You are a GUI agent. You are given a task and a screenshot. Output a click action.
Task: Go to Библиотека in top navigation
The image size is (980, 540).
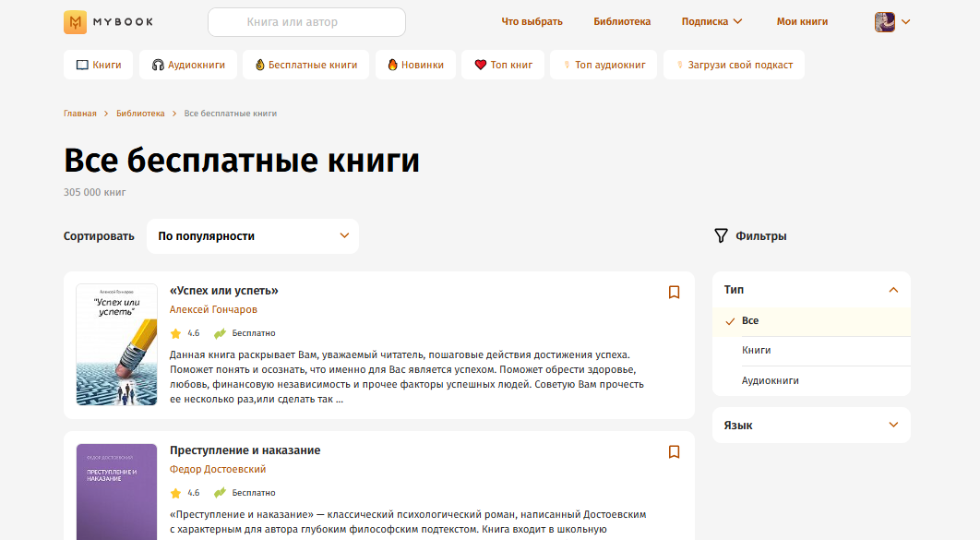pos(622,21)
